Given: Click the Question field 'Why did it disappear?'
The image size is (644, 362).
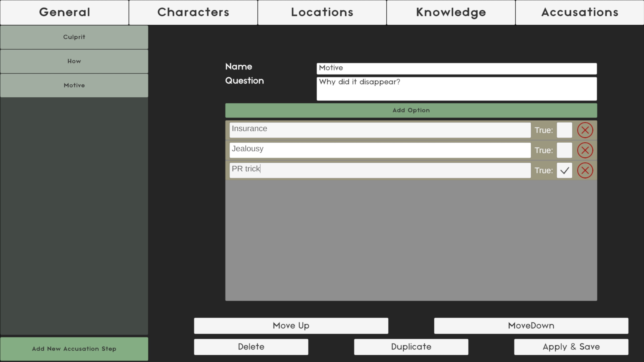Looking at the screenshot, I should [x=457, y=89].
